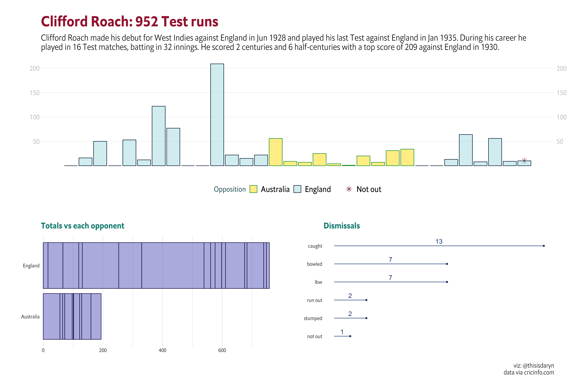Click the Not out asterisk legend icon
588x392 pixels.
pos(349,189)
